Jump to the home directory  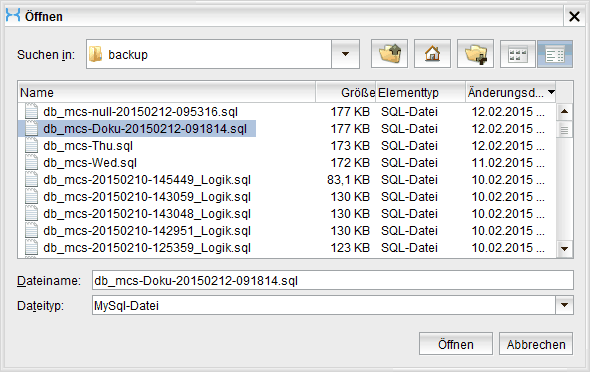point(432,54)
